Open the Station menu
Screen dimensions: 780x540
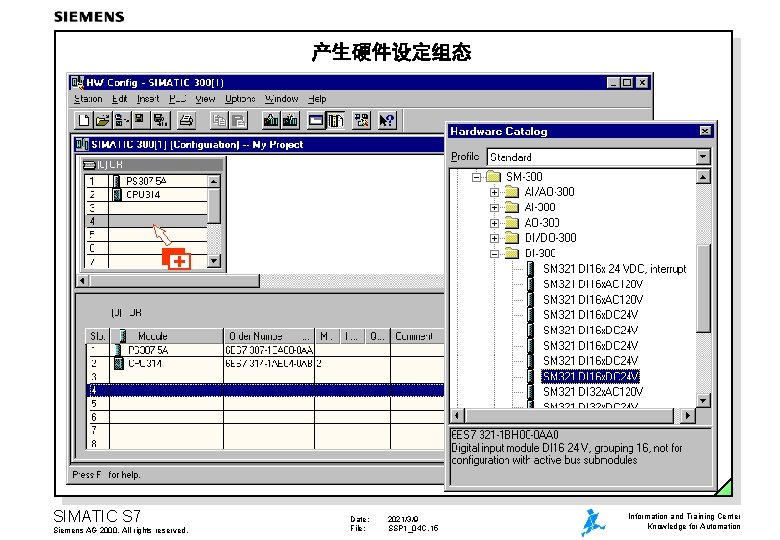(88, 99)
